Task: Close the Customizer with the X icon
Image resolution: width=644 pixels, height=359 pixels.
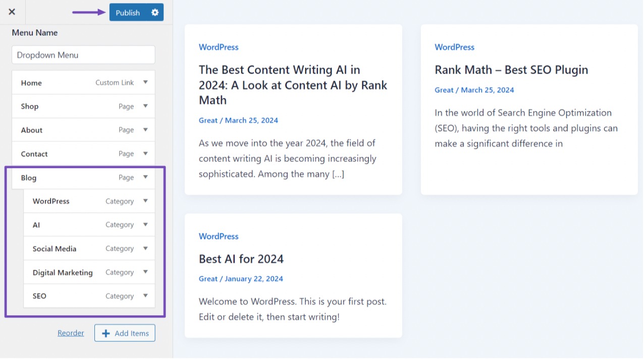Action: pos(12,12)
